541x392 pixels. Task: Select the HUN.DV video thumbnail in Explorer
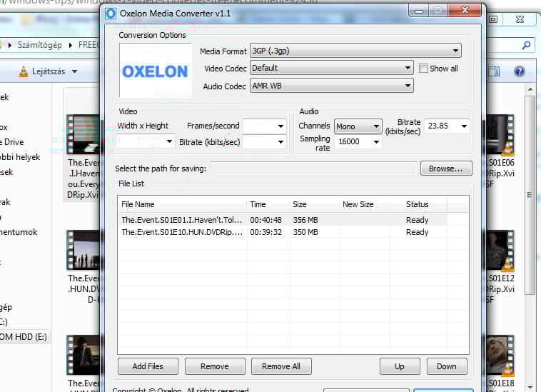84,250
